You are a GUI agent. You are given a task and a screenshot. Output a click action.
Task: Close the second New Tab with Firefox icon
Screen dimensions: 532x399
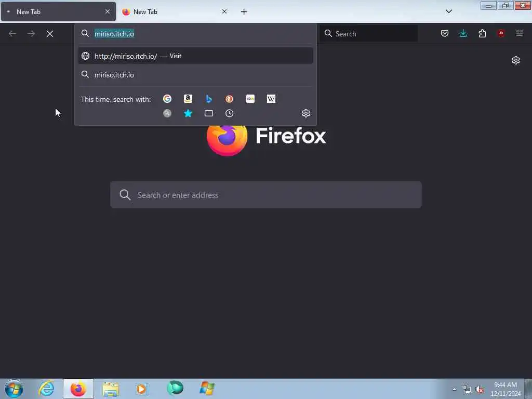coord(224,11)
